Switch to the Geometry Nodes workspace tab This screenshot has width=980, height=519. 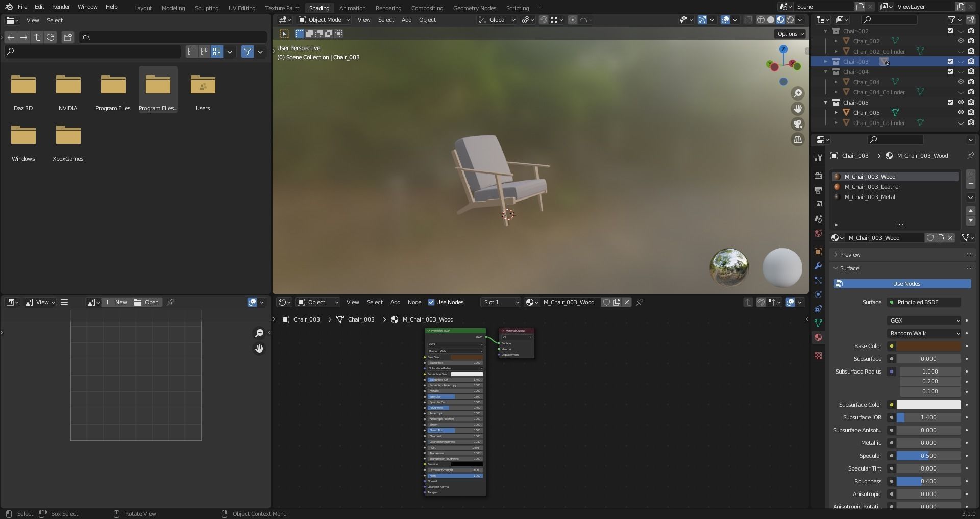tap(474, 8)
